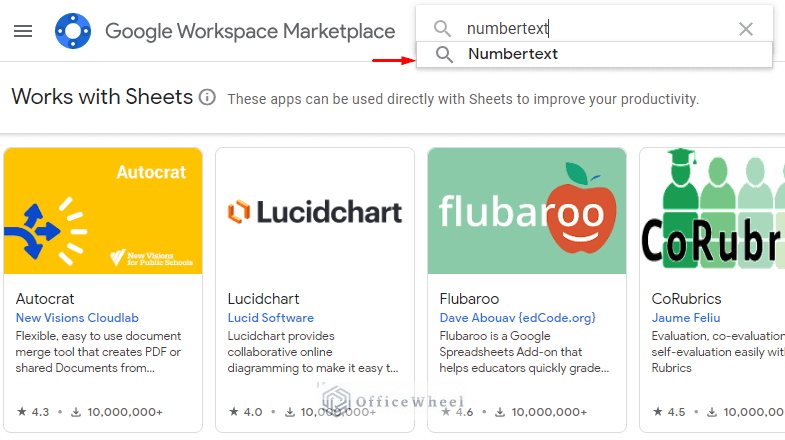Screen dimensions: 785x440
Task: Click the search magnifier icon in the search box
Action: coord(442,29)
